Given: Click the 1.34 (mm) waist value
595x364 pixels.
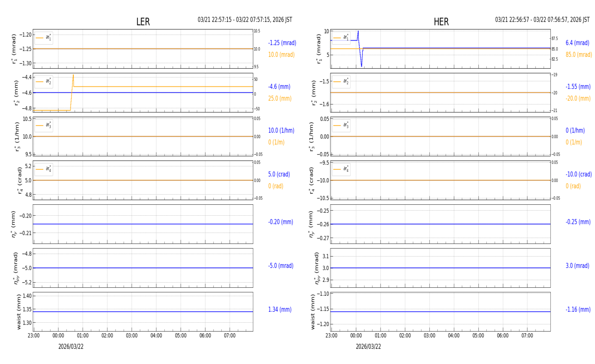Looking at the screenshot, I should click(x=280, y=309).
